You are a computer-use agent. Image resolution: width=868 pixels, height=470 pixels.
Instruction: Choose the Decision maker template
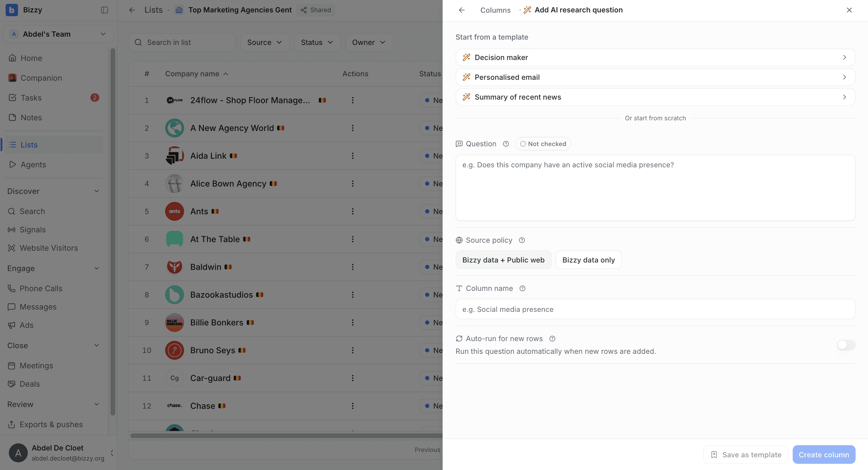point(655,57)
